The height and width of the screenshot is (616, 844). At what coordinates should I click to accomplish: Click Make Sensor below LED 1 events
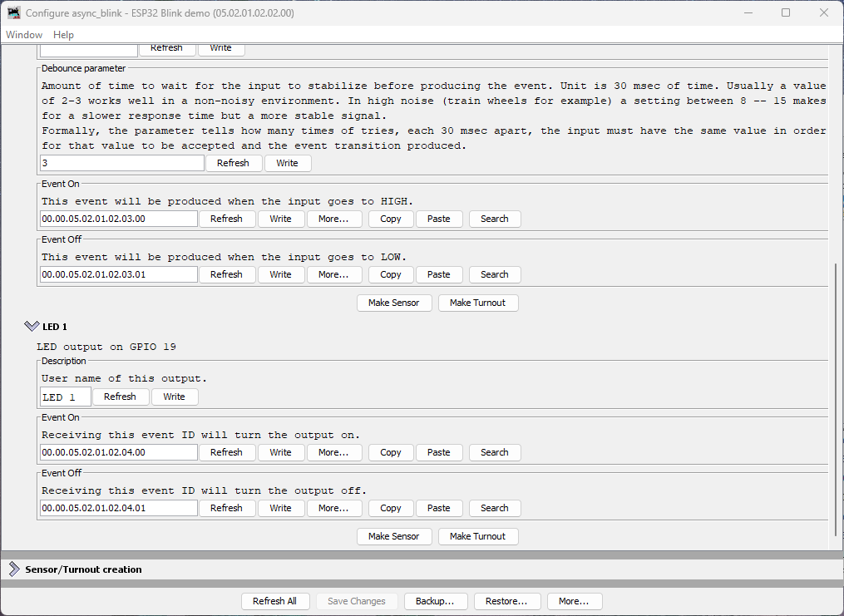pyautogui.click(x=394, y=536)
